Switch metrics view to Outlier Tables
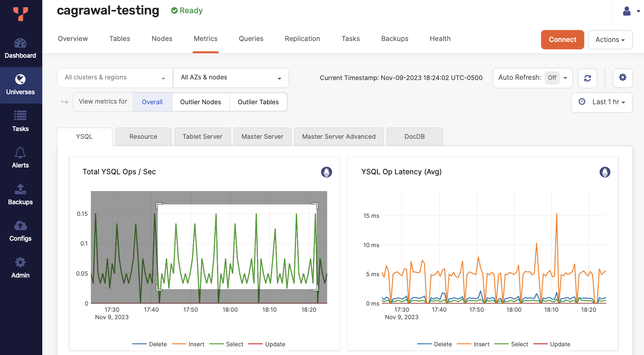This screenshot has width=644, height=355. tap(258, 102)
